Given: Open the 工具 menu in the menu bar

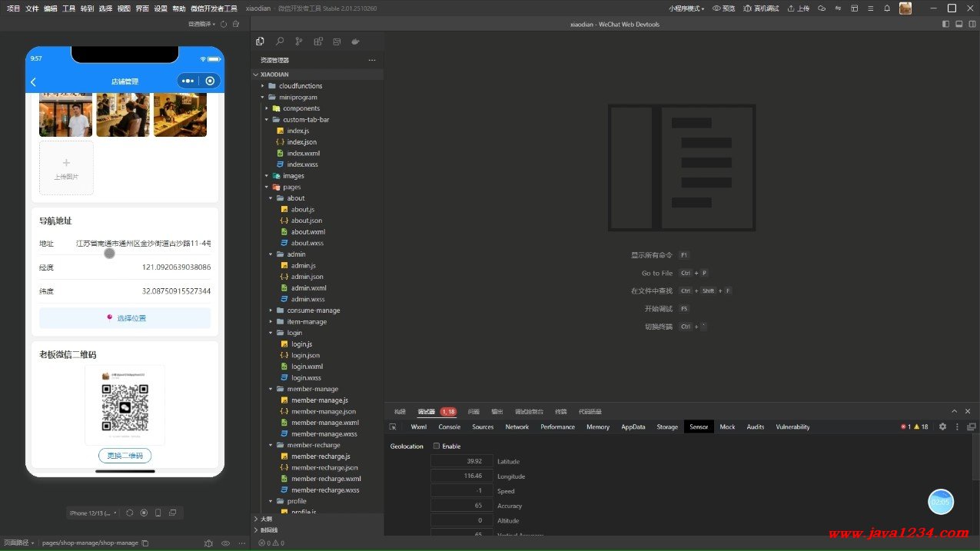Looking at the screenshot, I should point(68,8).
